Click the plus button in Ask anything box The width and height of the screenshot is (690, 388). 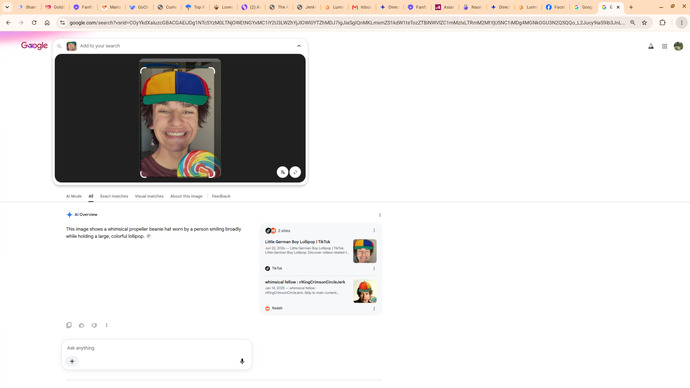coord(72,361)
